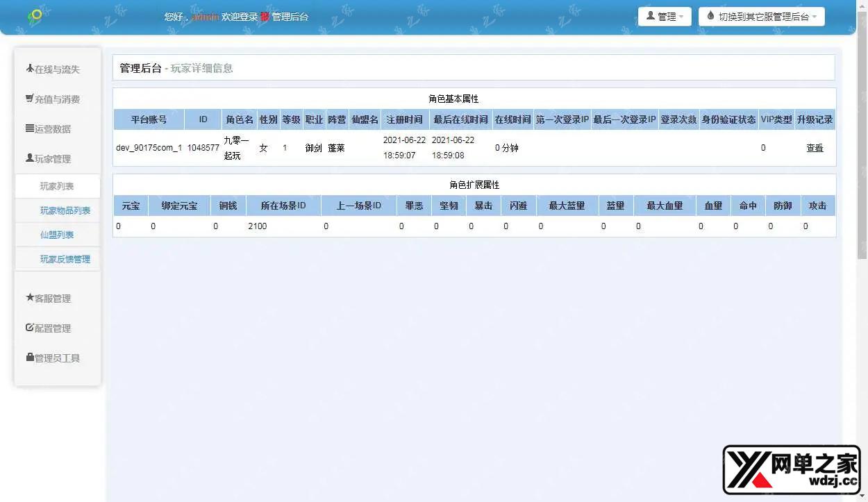Click the star icon beside 客服管理

click(30, 298)
